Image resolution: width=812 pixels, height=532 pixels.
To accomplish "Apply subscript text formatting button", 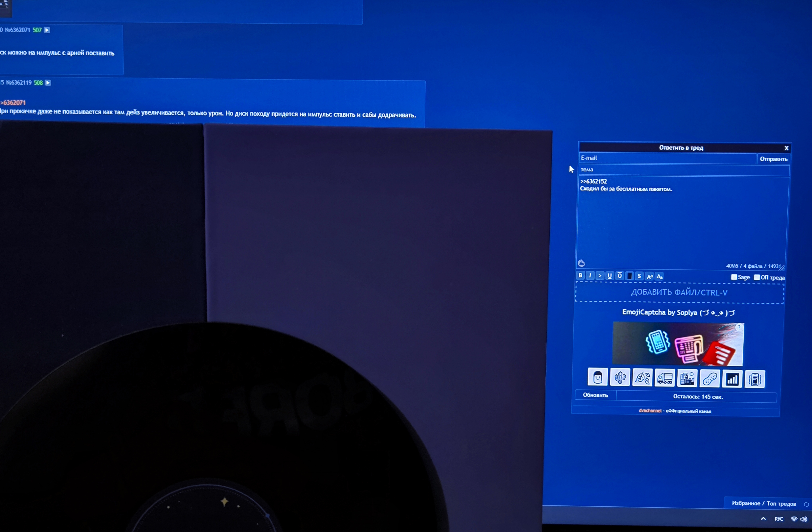I will pyautogui.click(x=660, y=276).
